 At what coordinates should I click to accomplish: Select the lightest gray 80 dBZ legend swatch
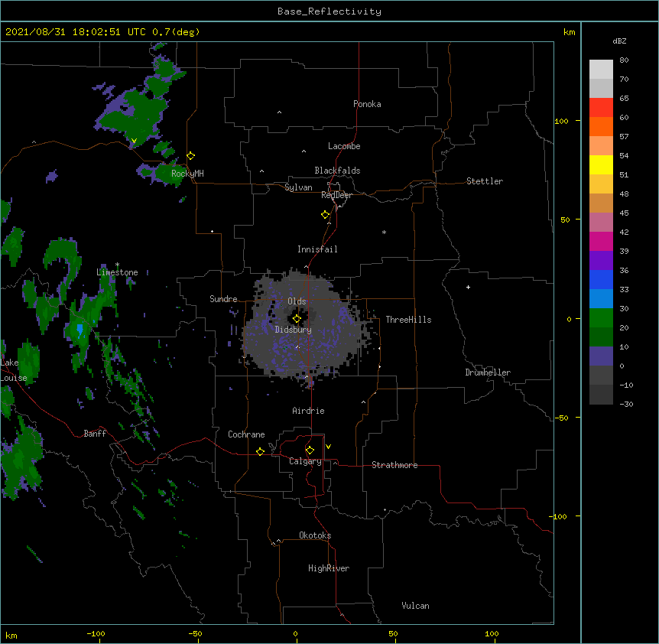click(x=601, y=69)
